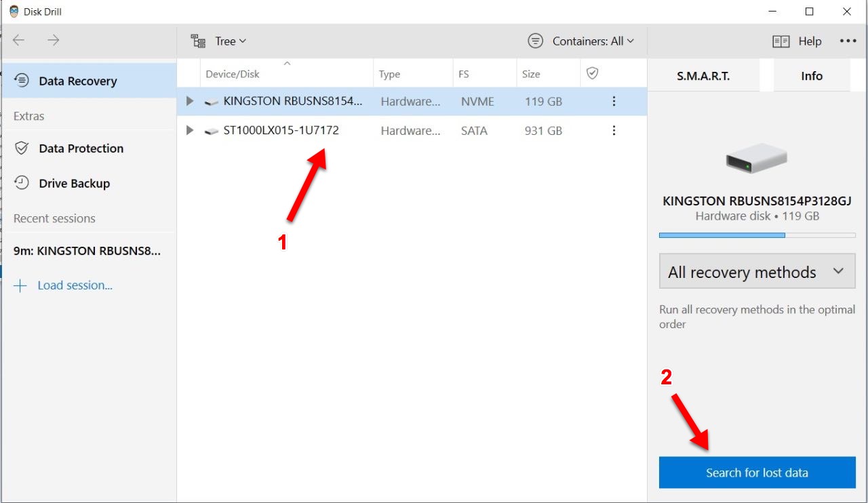Open the All recovery methods dropdown
The height and width of the screenshot is (503, 868).
click(x=757, y=273)
